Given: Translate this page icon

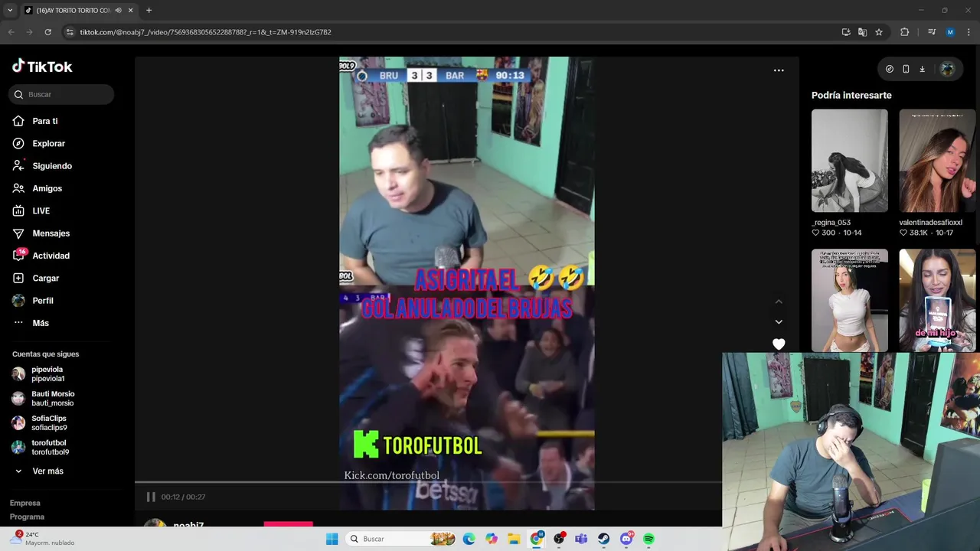Looking at the screenshot, I should coord(862,32).
